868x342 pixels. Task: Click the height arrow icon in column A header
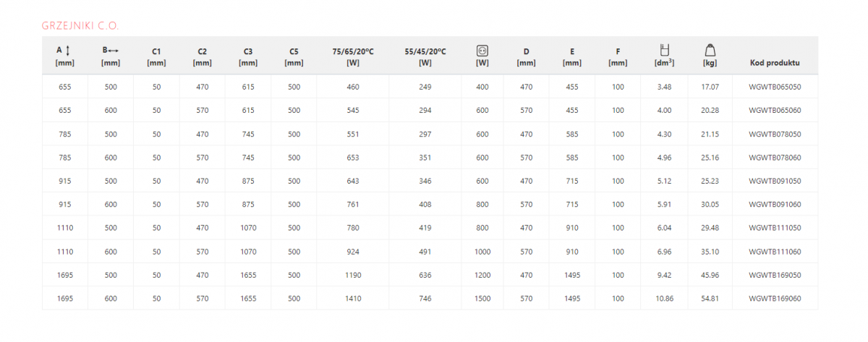[x=68, y=51]
